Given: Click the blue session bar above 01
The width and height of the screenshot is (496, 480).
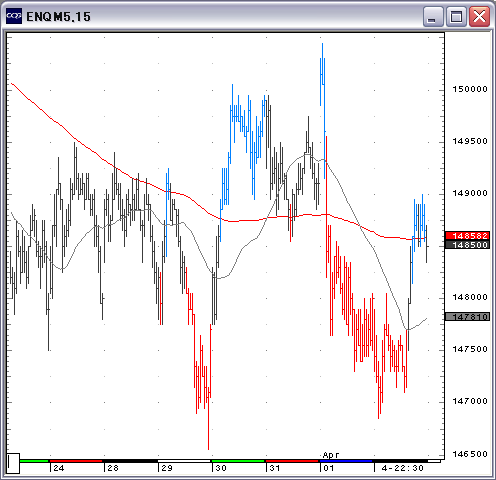Looking at the screenshot, I should pos(346,461).
